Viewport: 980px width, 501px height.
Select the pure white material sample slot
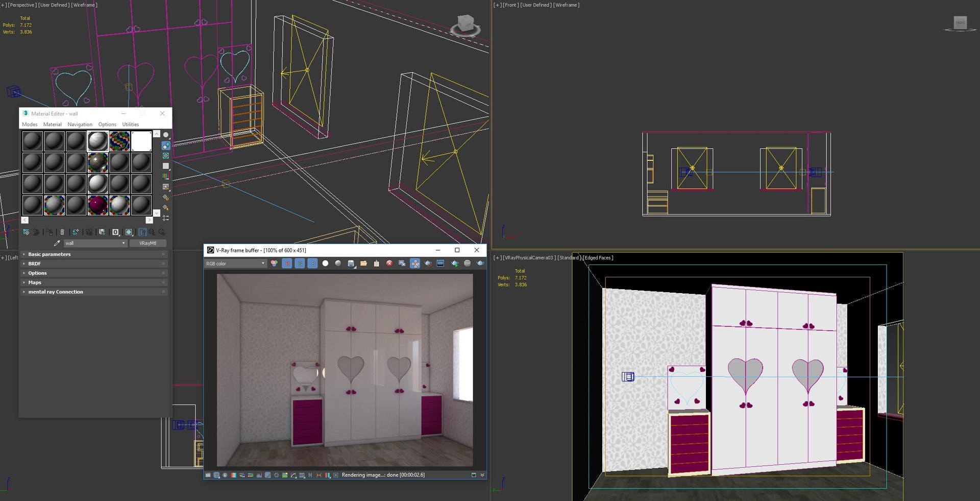[141, 141]
